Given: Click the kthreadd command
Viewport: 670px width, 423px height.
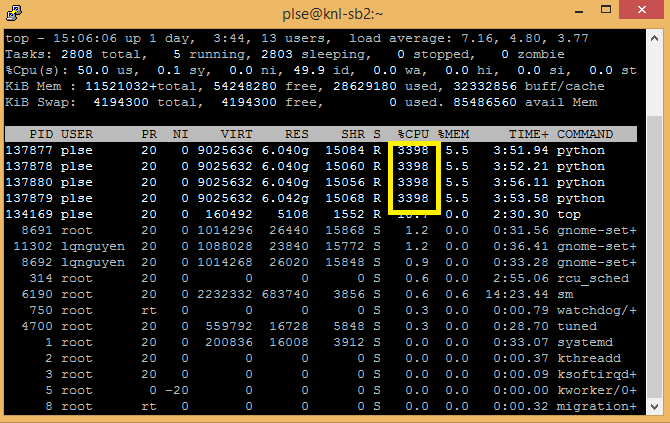Looking at the screenshot, I should (589, 358).
